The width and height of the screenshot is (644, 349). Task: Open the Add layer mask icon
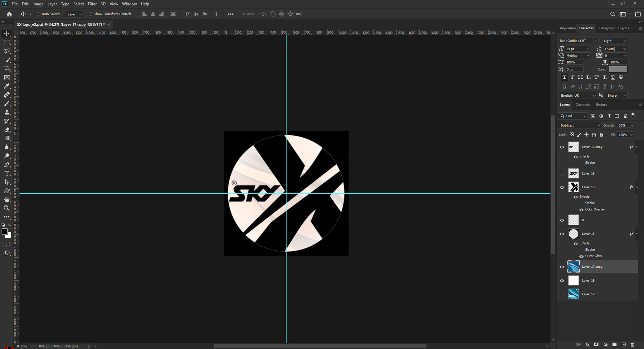[x=595, y=344]
